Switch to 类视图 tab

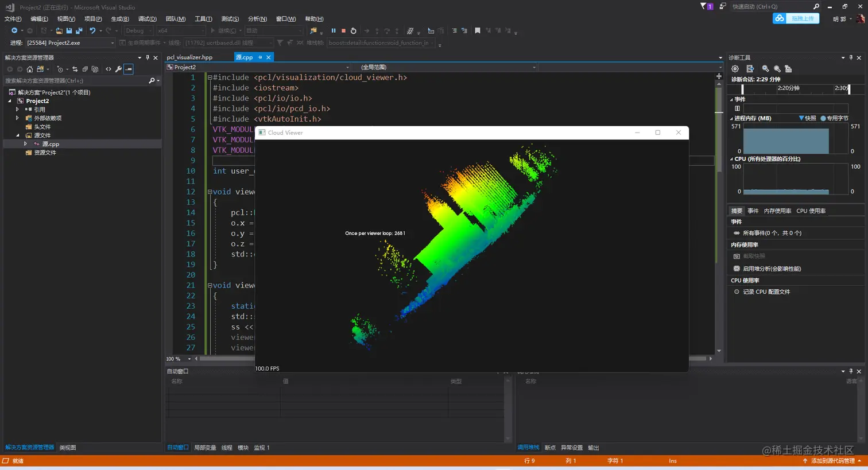[x=68, y=448]
